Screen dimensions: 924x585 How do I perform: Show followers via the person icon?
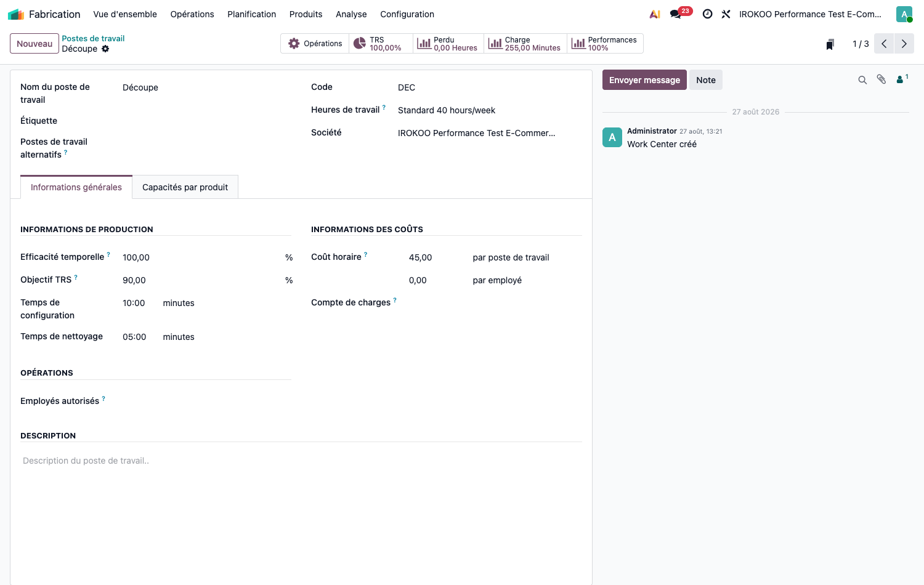[x=902, y=79]
